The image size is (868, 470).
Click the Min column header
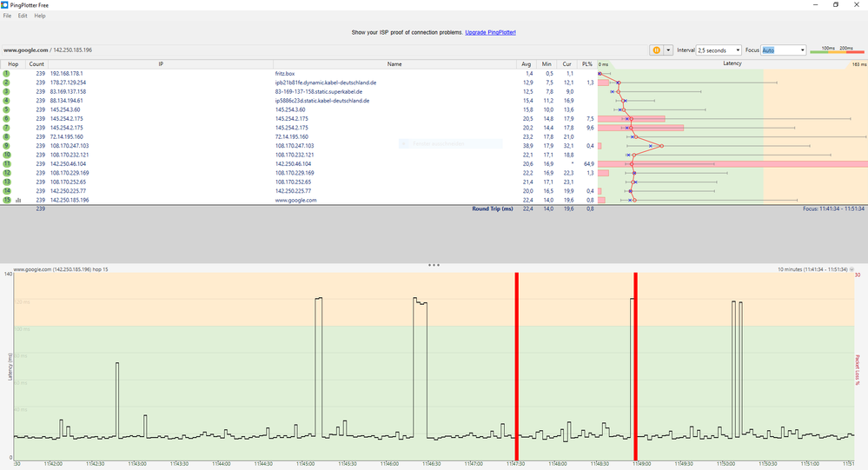[x=547, y=64]
